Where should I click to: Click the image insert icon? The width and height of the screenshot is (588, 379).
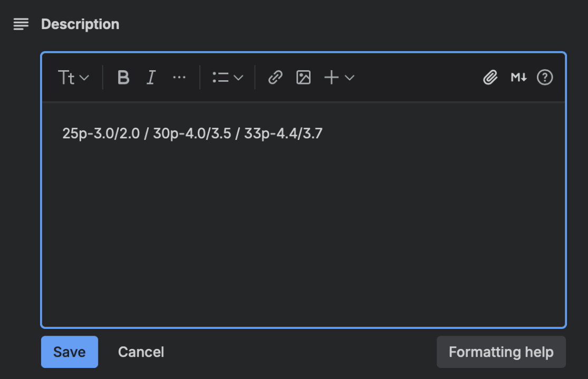tap(303, 78)
